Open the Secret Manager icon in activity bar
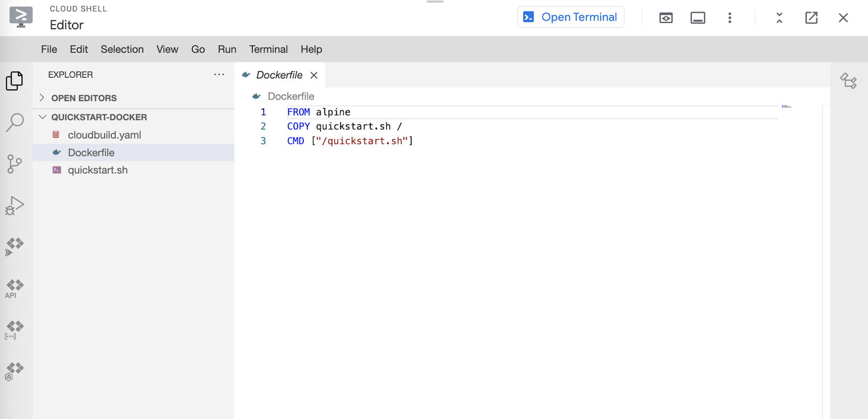868x419 pixels. click(15, 330)
